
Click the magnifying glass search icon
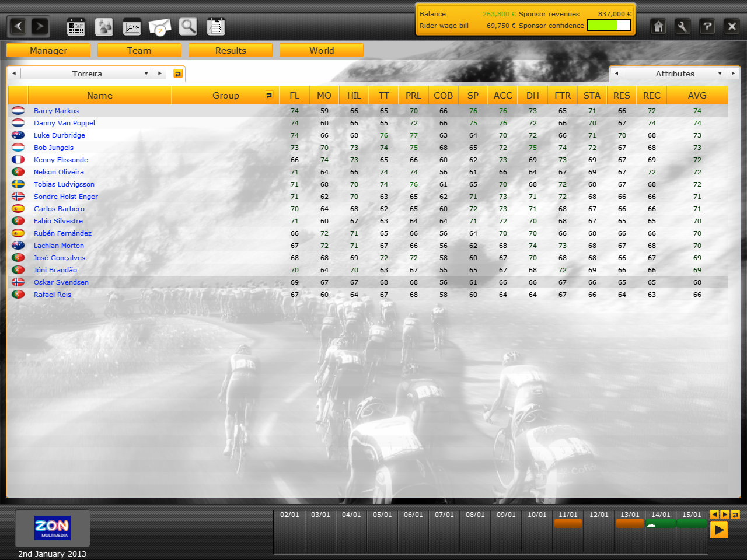[x=188, y=27]
